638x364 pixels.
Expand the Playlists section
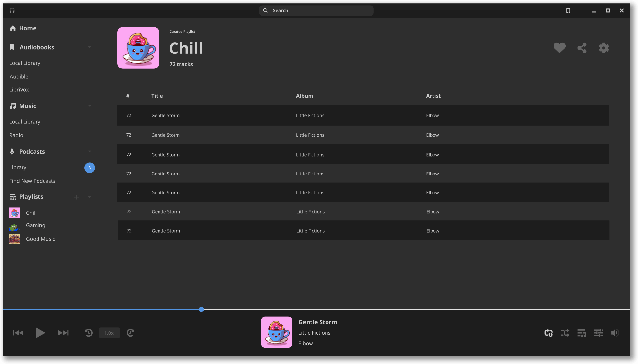click(90, 197)
